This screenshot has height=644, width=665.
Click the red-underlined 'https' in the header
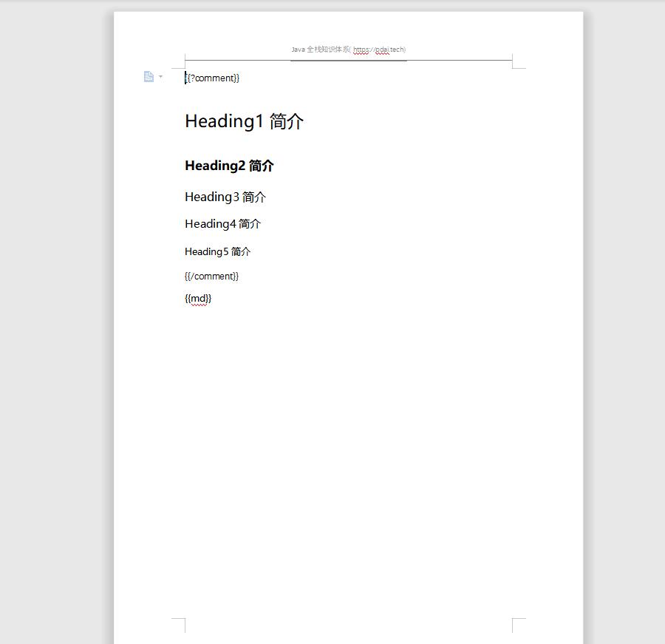pos(361,50)
